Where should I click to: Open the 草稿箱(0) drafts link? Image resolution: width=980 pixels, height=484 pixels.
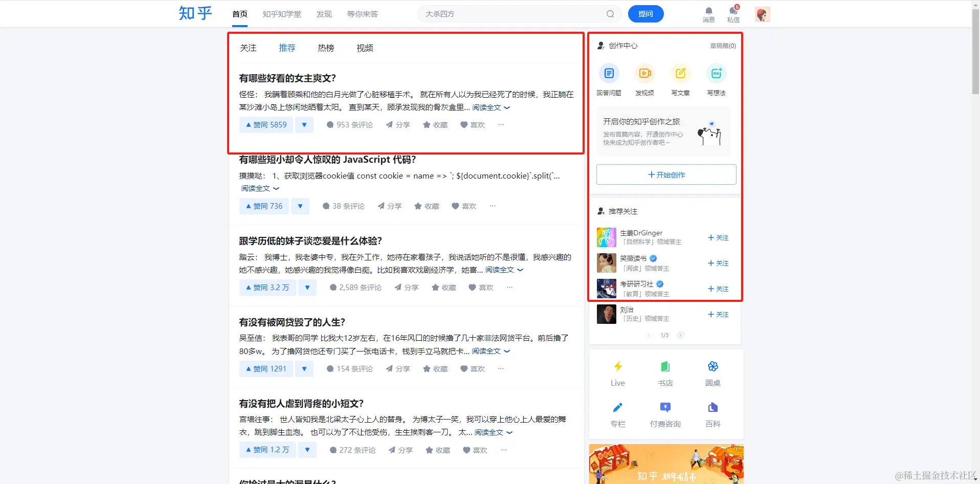[x=723, y=46]
